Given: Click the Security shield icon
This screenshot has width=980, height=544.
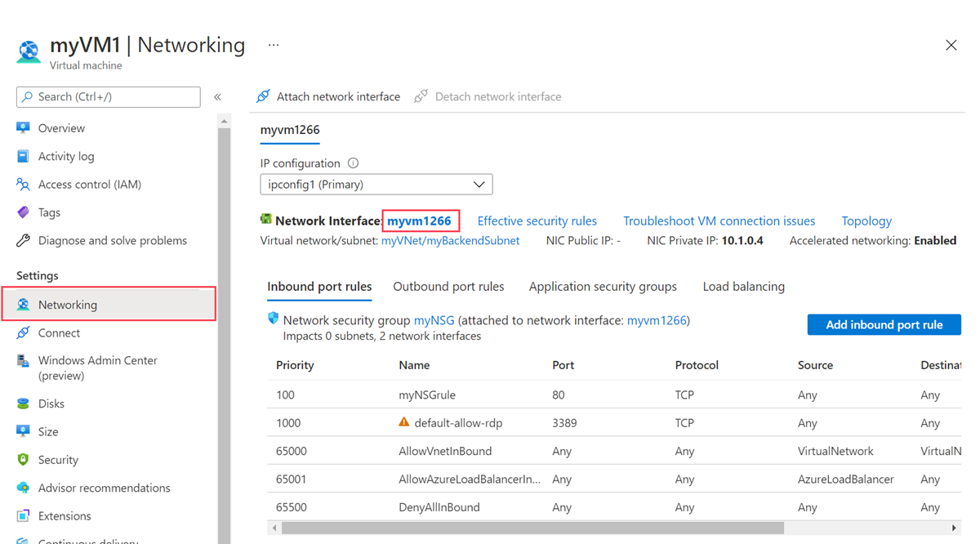Looking at the screenshot, I should [23, 460].
